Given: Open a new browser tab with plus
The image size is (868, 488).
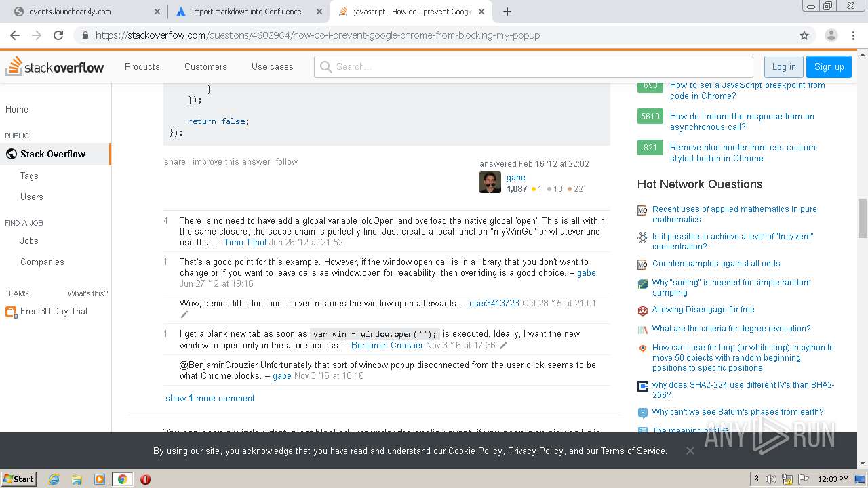Looking at the screenshot, I should (x=507, y=12).
